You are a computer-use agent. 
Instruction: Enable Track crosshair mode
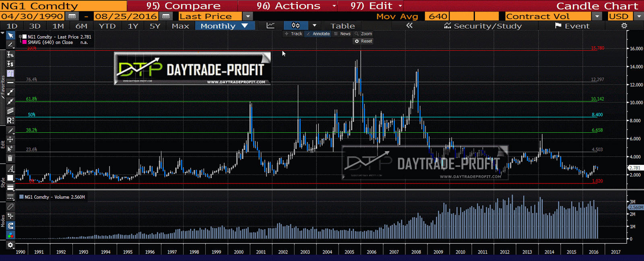coord(293,34)
